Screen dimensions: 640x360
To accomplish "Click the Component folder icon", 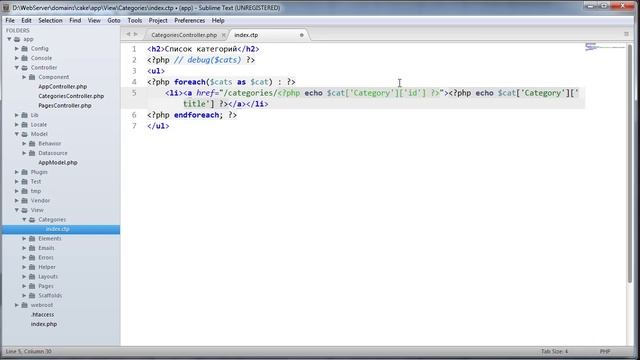I will pos(32,77).
